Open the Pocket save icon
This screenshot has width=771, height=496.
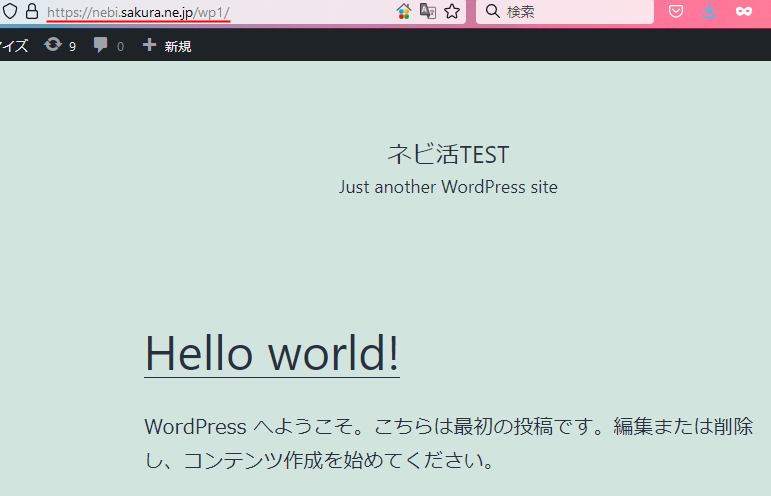pos(676,12)
